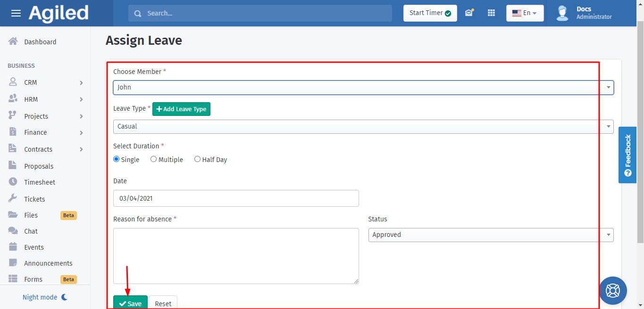The width and height of the screenshot is (644, 309).
Task: Open the help lifebuoy chat icon
Action: 613,290
